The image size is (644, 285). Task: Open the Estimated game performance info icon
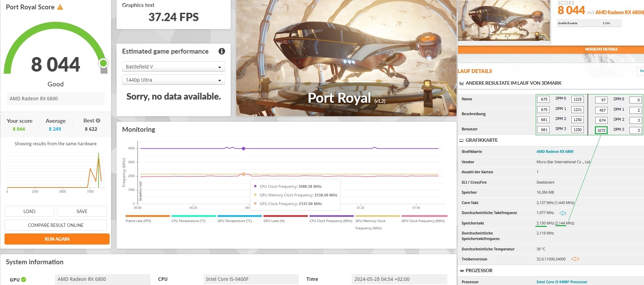[222, 51]
